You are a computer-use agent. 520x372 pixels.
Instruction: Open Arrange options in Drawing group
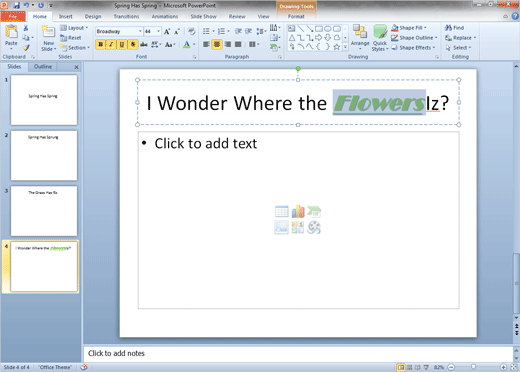(x=360, y=37)
